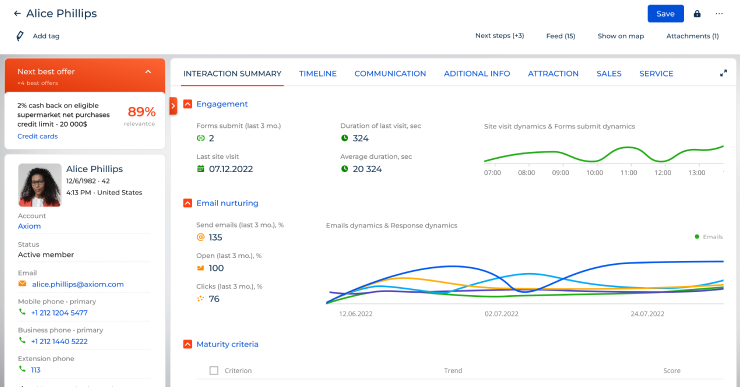Click the phone icon beside Extension 113

coord(22,369)
